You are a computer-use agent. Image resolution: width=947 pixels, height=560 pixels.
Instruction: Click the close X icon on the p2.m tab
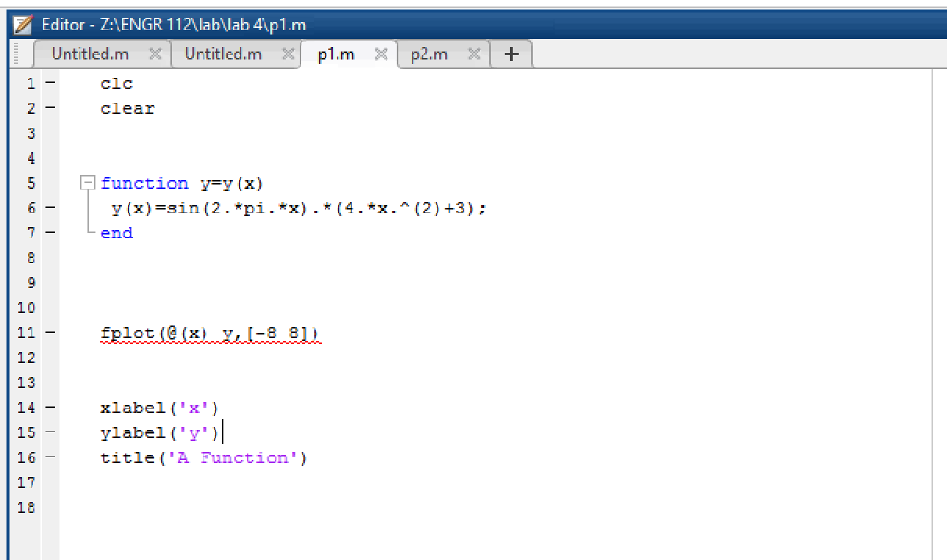point(473,54)
